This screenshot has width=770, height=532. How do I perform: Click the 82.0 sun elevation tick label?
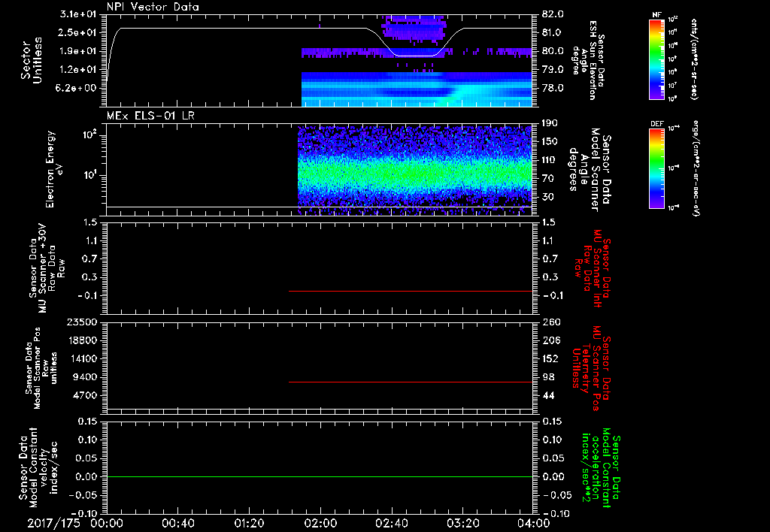tap(553, 14)
